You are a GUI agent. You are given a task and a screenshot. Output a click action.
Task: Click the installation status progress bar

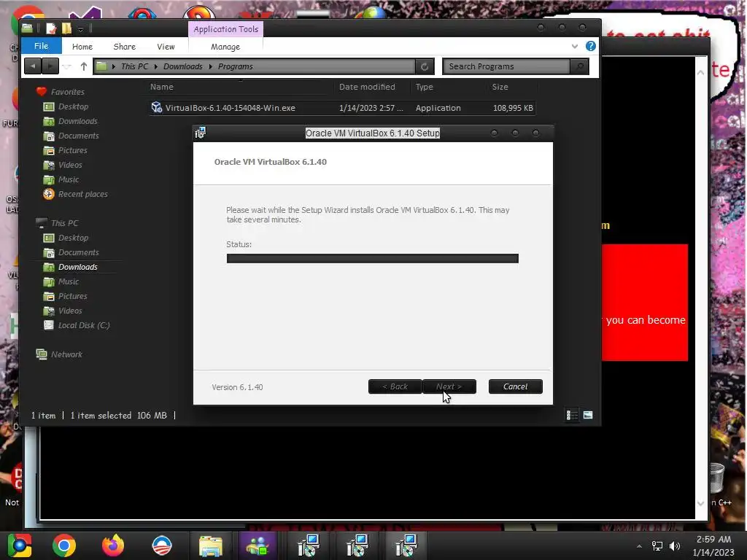coord(373,259)
